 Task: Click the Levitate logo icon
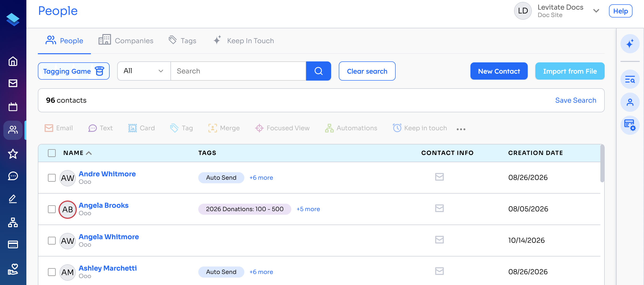pyautogui.click(x=13, y=19)
